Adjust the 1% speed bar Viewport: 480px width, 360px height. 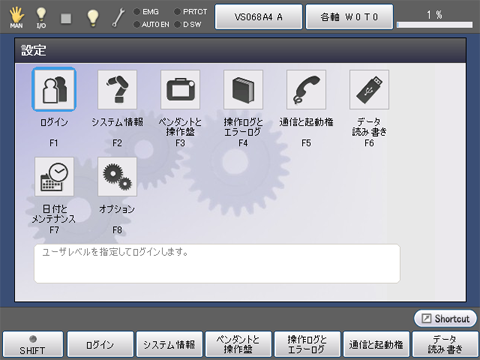434,25
